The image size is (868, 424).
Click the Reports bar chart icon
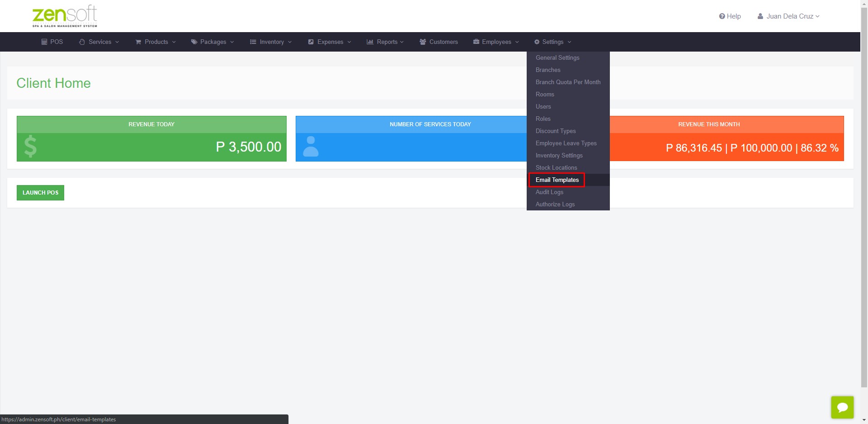[370, 42]
